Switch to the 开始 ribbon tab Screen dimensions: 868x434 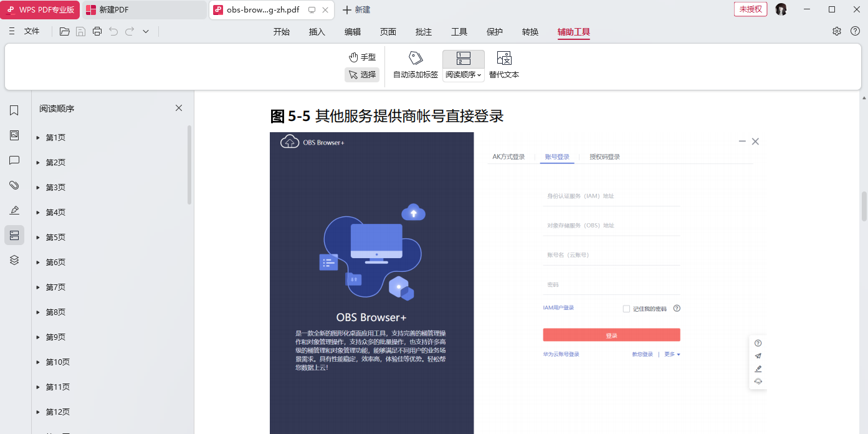coord(282,32)
